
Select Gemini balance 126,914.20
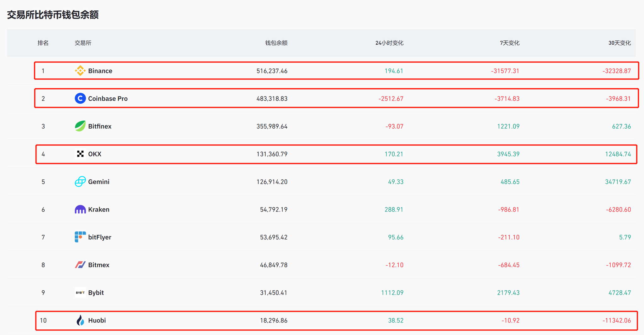coord(272,182)
